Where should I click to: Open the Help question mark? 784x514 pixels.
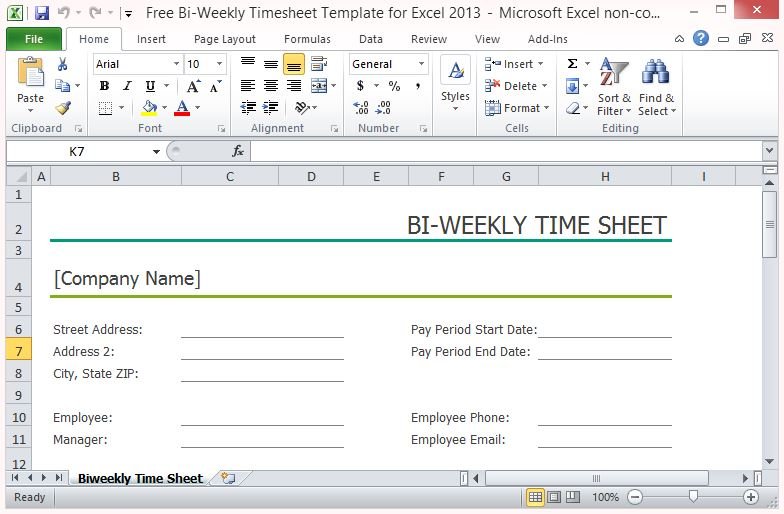tap(701, 38)
